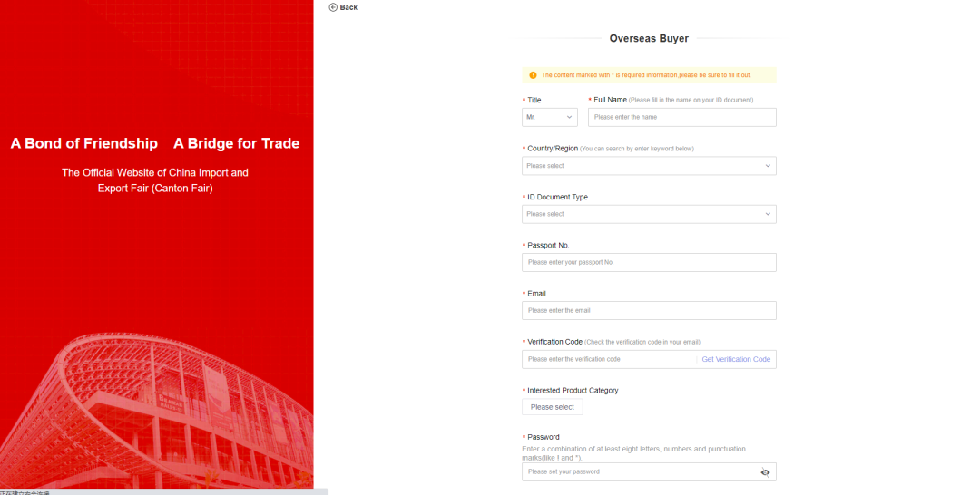Viewport: 980px width, 495px height.
Task: Click the horizontal scrollbar at page bottom
Action: click(163, 491)
